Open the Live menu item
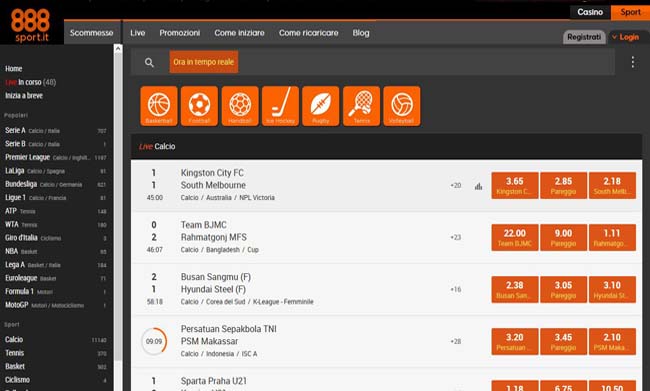This screenshot has height=391, width=650. [x=138, y=33]
